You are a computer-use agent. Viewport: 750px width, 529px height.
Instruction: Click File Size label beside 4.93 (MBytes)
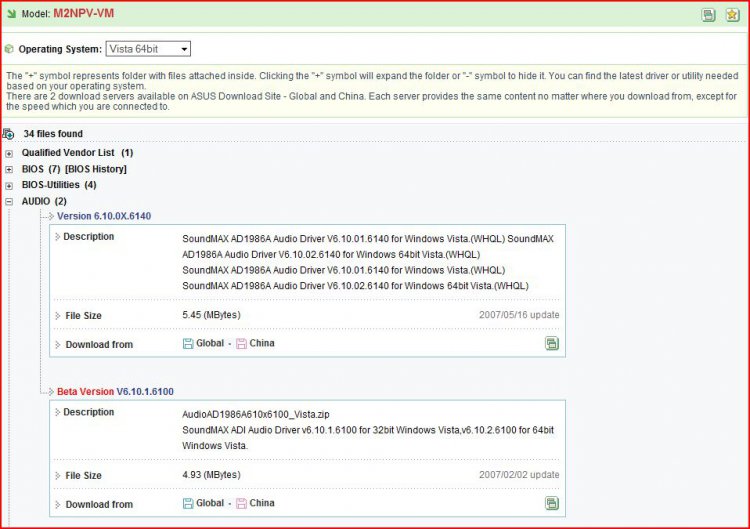click(83, 475)
